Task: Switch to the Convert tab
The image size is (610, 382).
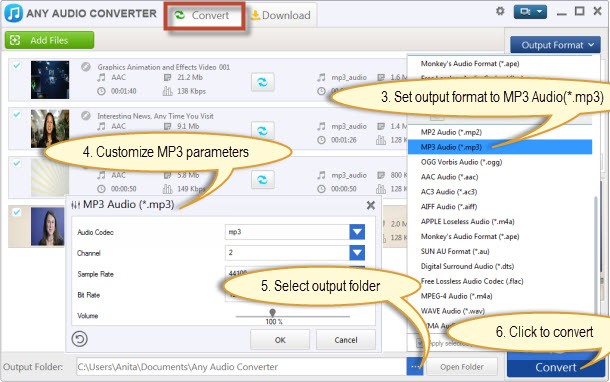Action: coord(204,16)
